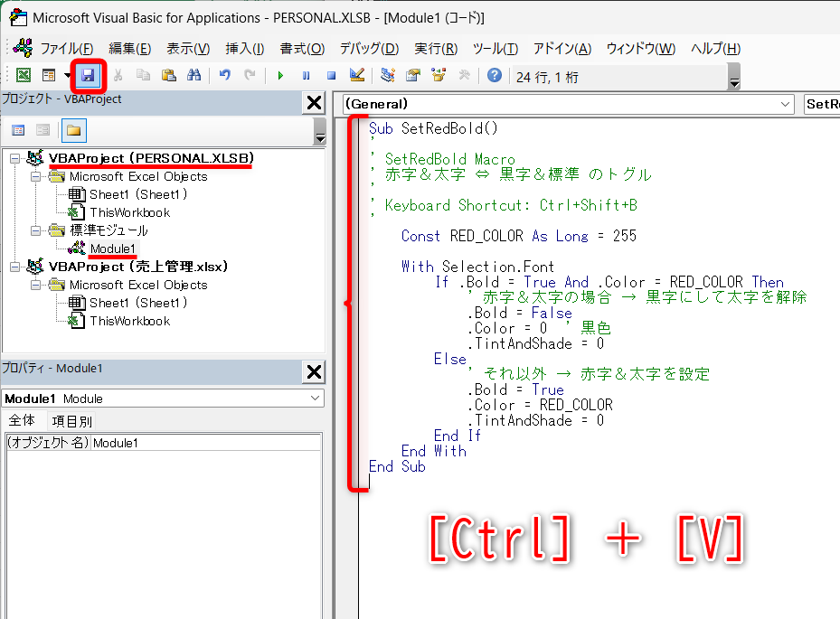Select Sheet1 (Sheet1) under PERSONAL.XLSB
Screen dimensions: 840x619
point(138,194)
